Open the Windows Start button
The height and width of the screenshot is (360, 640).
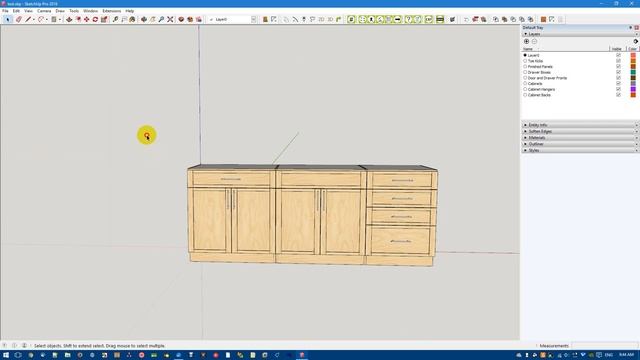6,355
